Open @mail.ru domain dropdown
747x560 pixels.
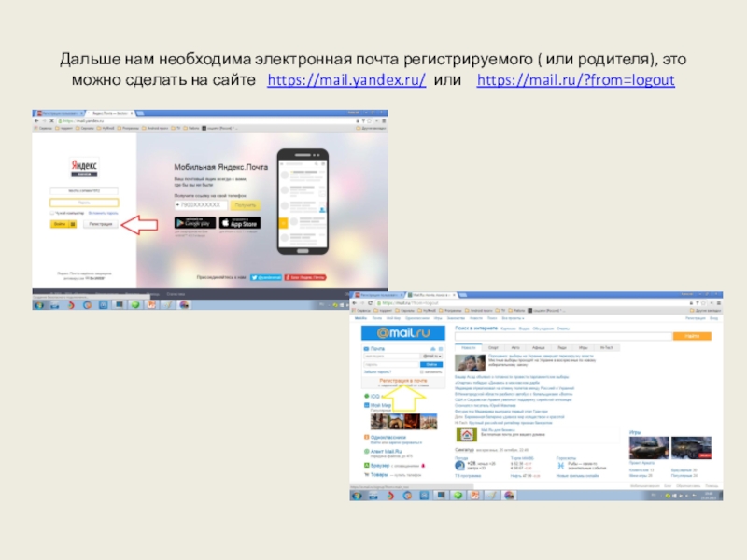click(430, 356)
